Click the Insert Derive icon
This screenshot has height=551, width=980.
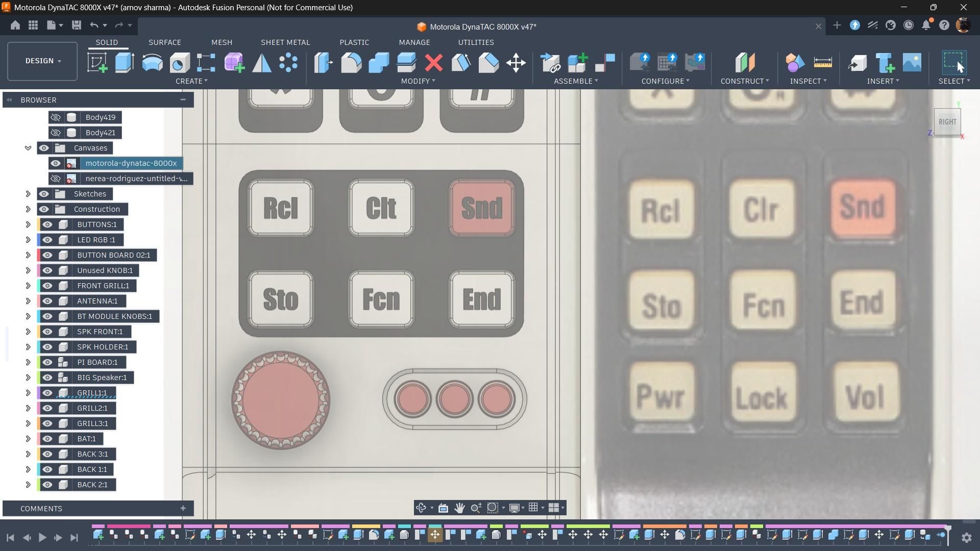point(857,63)
